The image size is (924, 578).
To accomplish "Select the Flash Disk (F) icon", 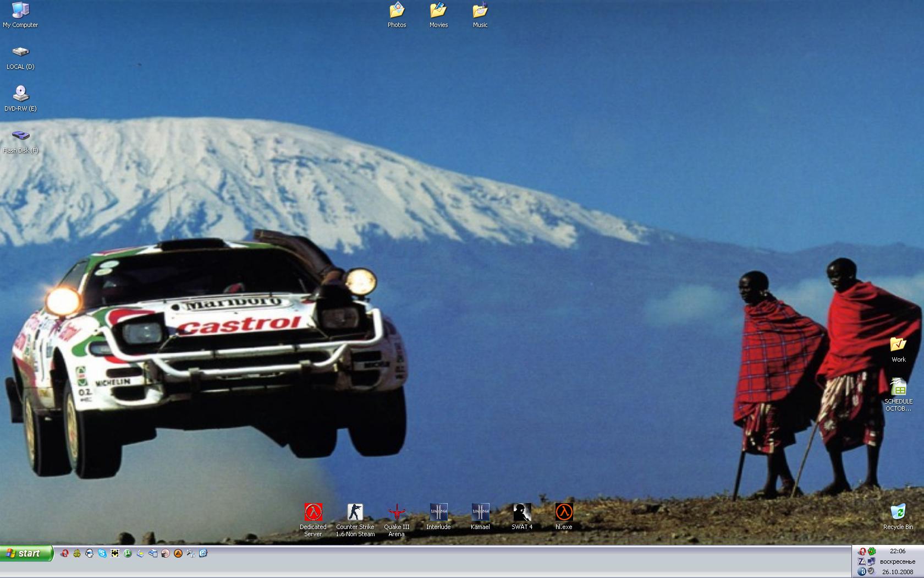I will (20, 141).
